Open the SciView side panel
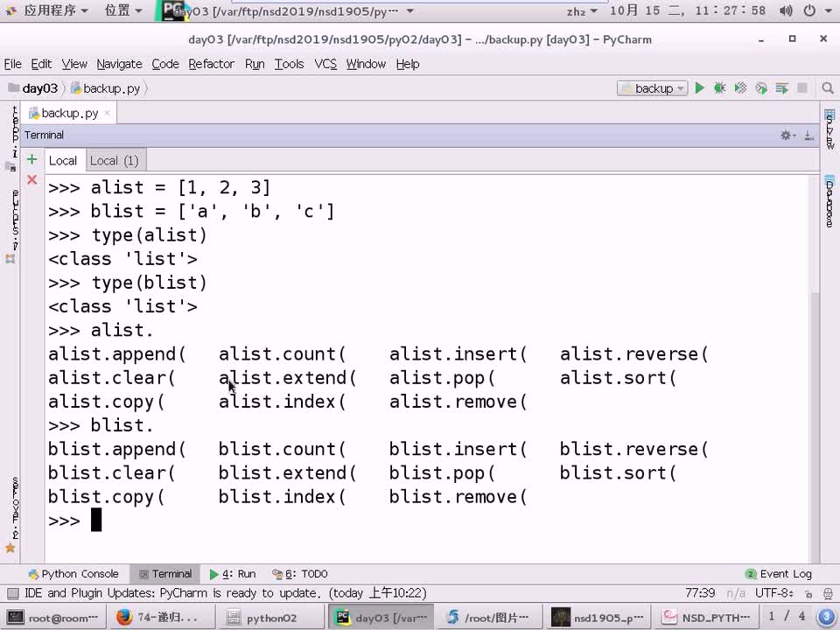The image size is (840, 630). [x=829, y=129]
